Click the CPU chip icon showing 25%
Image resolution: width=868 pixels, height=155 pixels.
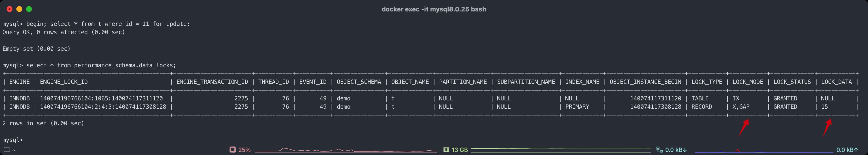coord(232,150)
